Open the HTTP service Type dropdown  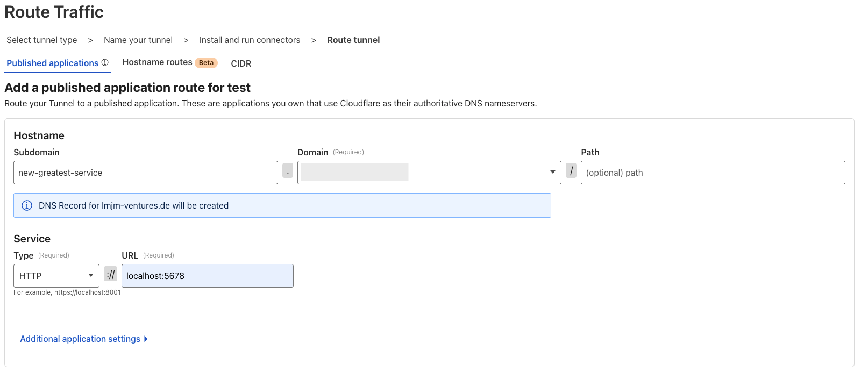click(x=56, y=276)
